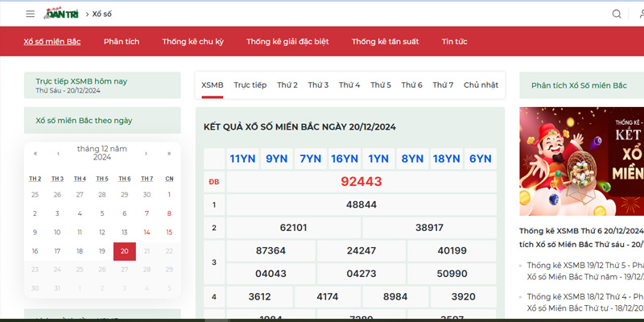Select highlighted date 20 in calendar

pos(124,251)
